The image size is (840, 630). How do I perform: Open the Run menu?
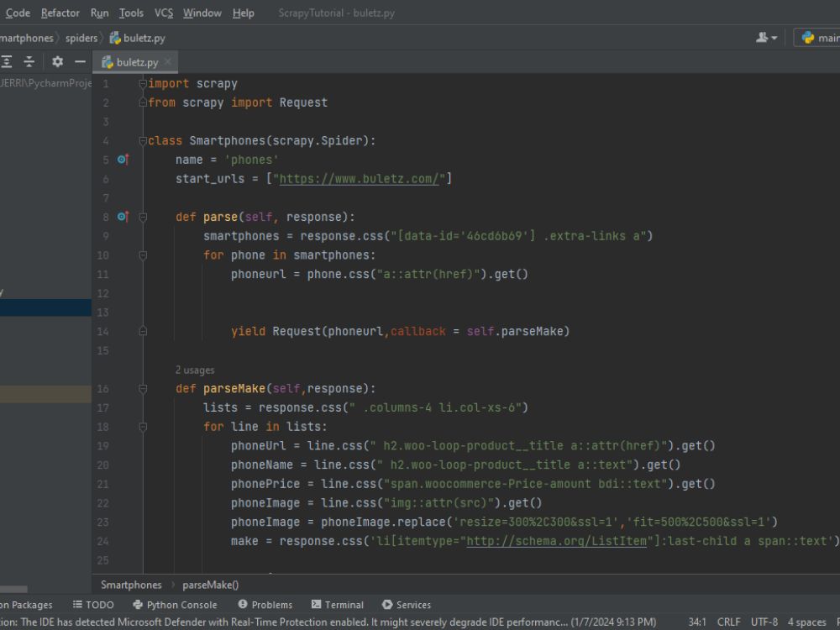coord(99,13)
